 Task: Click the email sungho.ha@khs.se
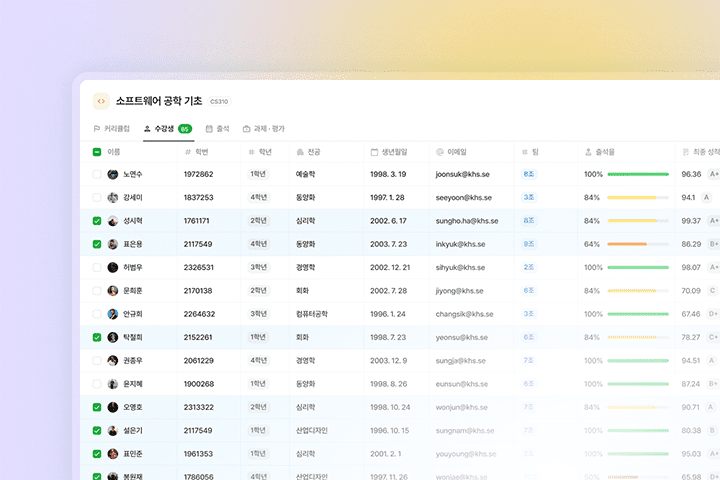[467, 221]
